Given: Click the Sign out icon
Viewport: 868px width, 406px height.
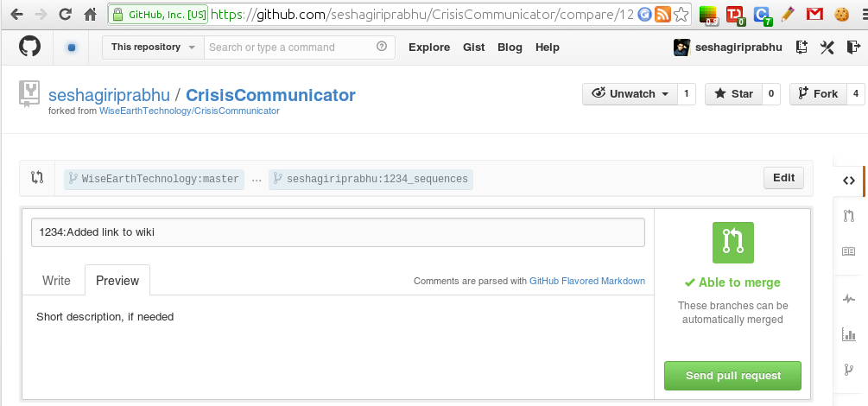Looking at the screenshot, I should tap(853, 48).
